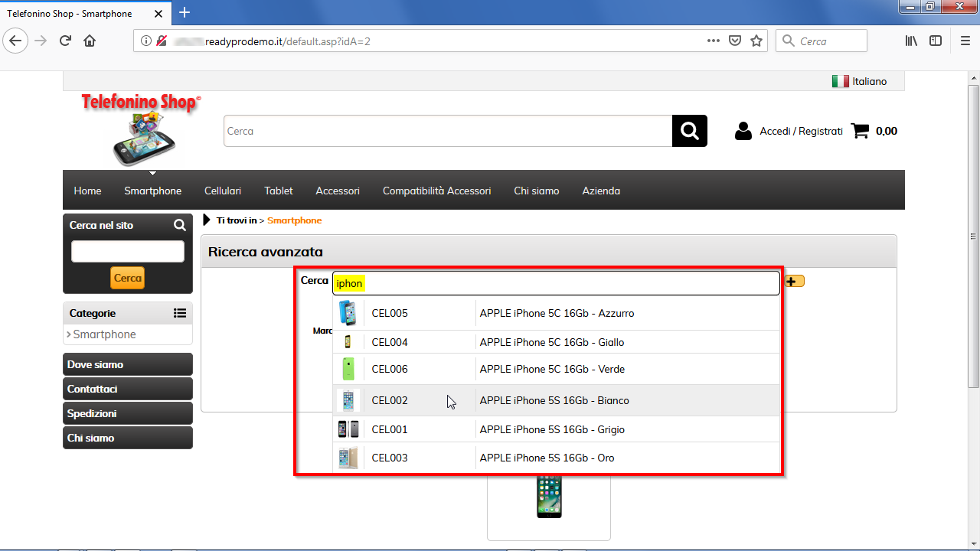Open the Firefox hamburger menu
Viewport: 980px width, 551px height.
point(965,41)
